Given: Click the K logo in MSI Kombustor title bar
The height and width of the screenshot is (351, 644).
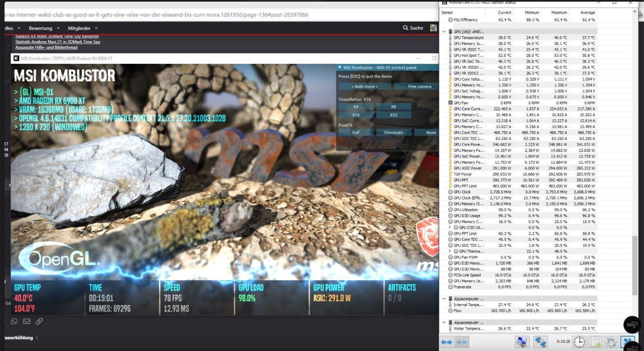Looking at the screenshot, I should click(x=16, y=58).
